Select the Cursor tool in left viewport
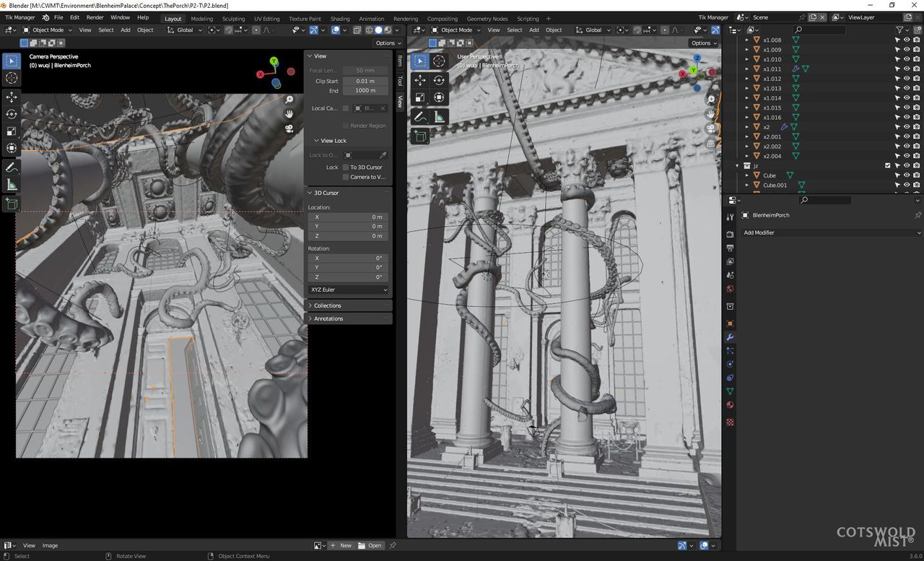Image resolution: width=924 pixels, height=561 pixels. tap(12, 78)
